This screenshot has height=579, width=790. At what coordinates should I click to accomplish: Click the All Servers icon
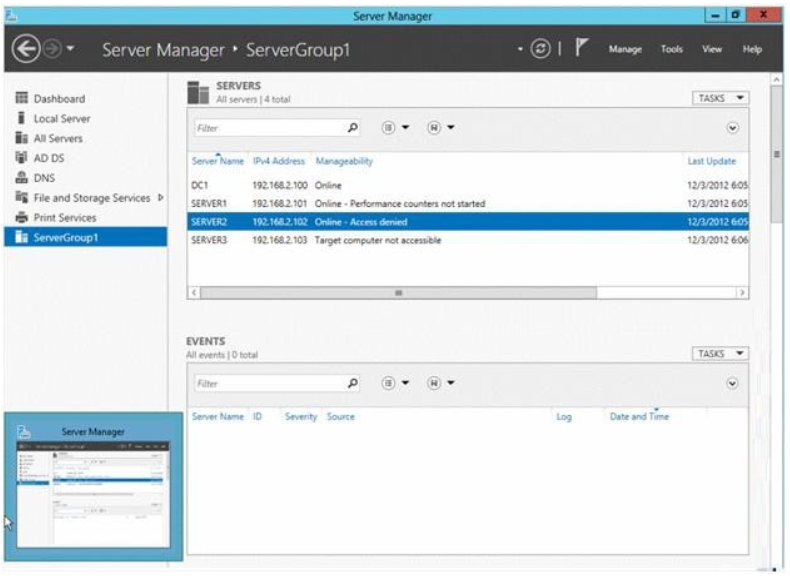pyautogui.click(x=21, y=138)
